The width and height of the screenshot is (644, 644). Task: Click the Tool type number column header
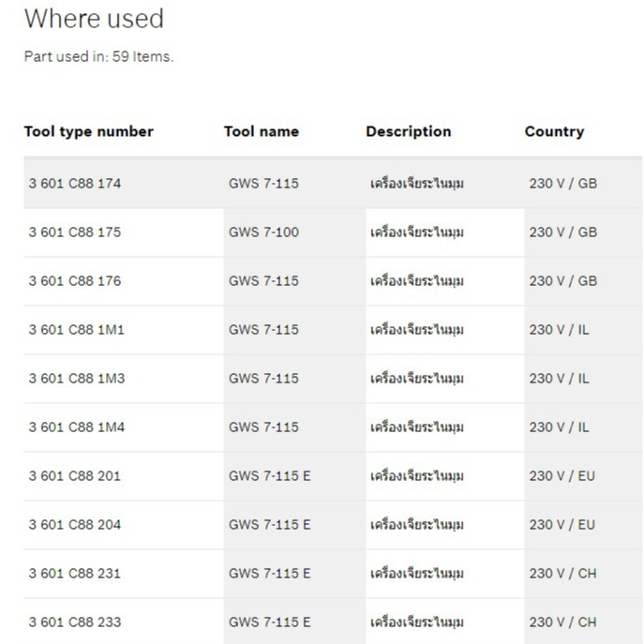[x=89, y=131]
